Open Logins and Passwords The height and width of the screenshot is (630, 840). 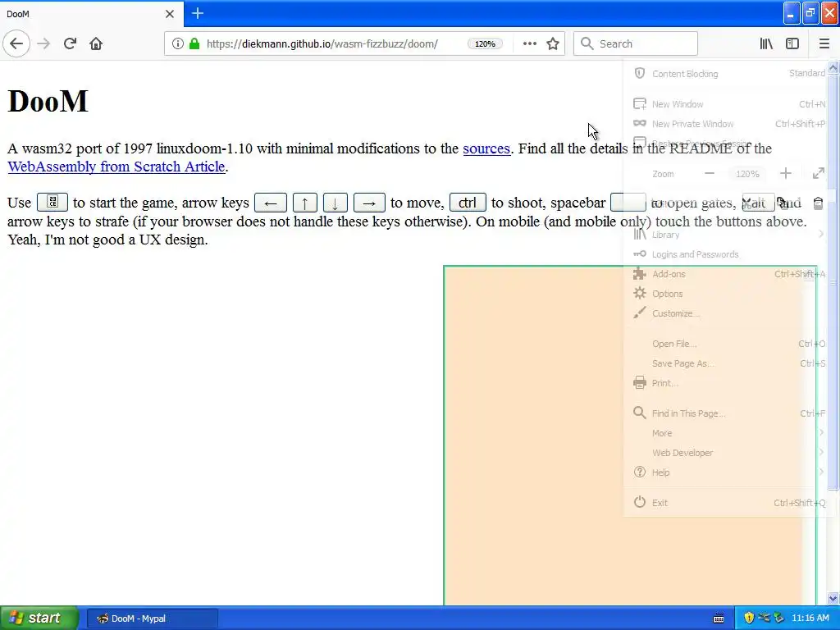(x=729, y=254)
